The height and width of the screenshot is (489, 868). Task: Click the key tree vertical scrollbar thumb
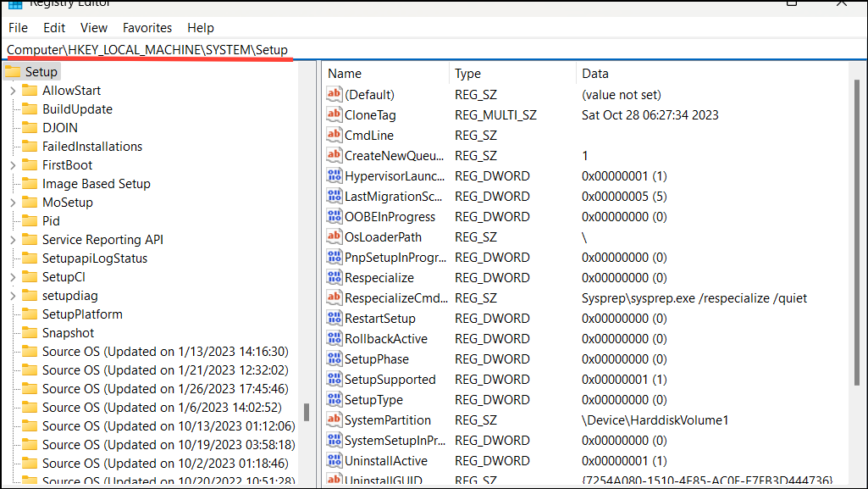[x=306, y=412]
